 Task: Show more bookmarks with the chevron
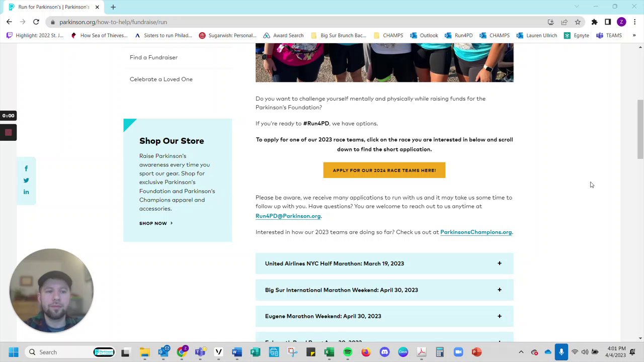click(x=634, y=35)
